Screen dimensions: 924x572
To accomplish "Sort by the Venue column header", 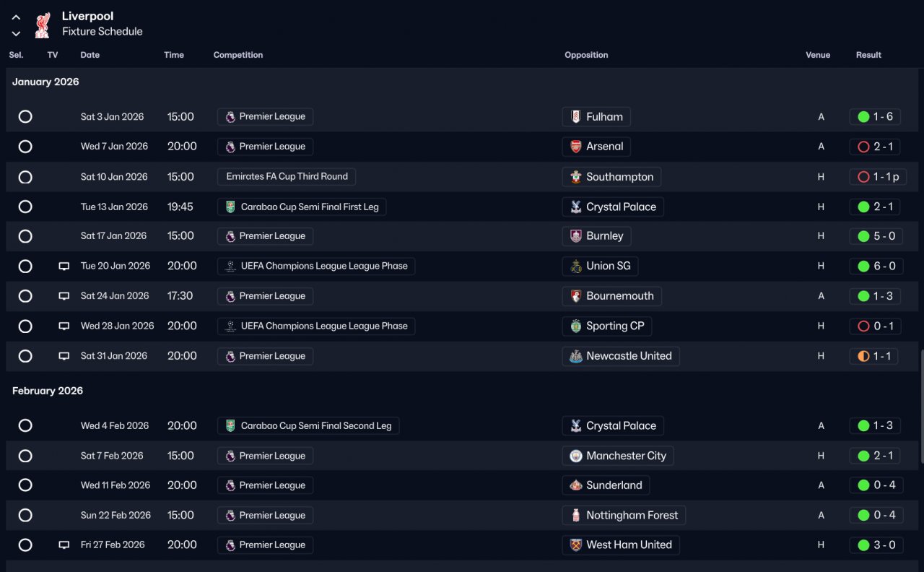I will tap(818, 55).
